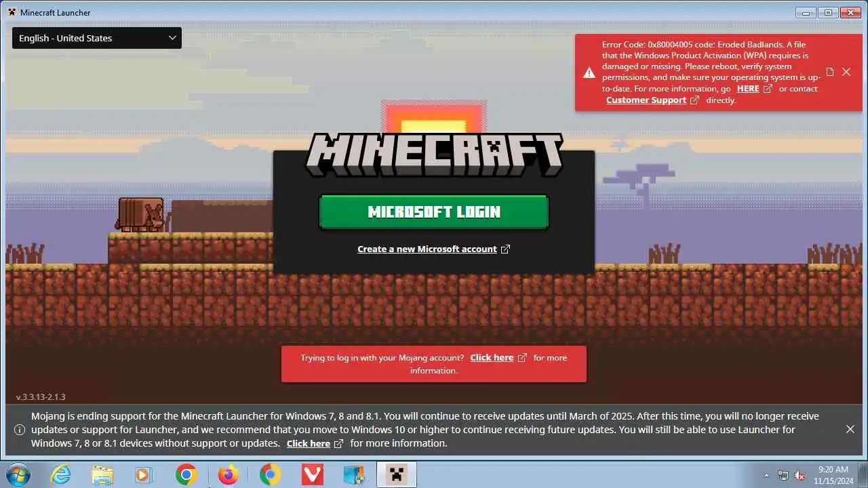
Task: Copy error message using the notification copy icon
Action: click(x=830, y=72)
